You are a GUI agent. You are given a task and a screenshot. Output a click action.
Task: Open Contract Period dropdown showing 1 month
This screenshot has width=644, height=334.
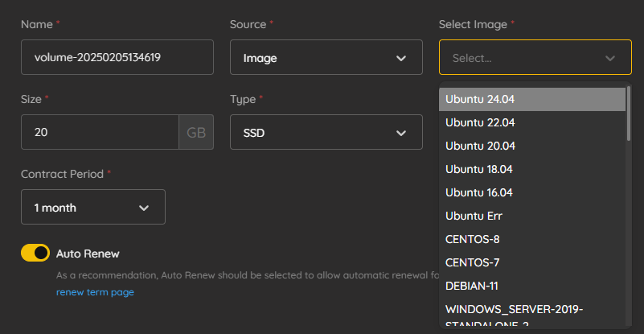[93, 207]
